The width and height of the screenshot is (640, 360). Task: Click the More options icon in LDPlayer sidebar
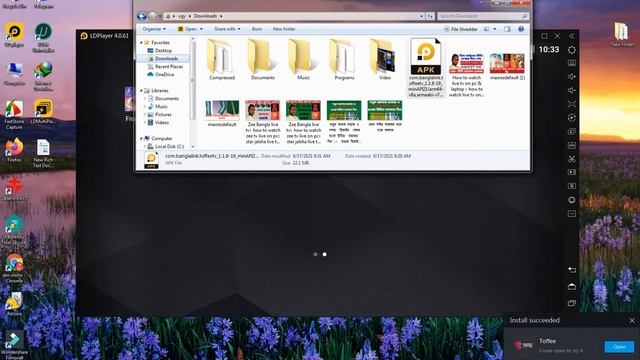(571, 213)
